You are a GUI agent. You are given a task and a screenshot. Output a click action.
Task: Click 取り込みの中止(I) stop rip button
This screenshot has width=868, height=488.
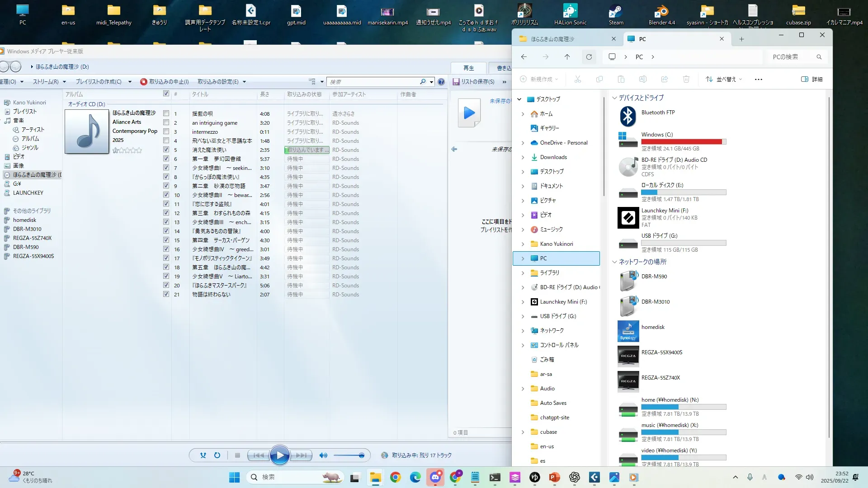[165, 82]
